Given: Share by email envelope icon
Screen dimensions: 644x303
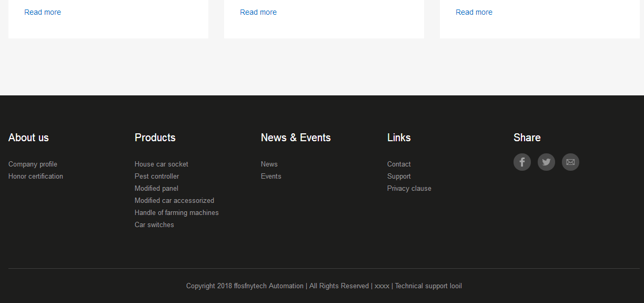Looking at the screenshot, I should (x=570, y=162).
